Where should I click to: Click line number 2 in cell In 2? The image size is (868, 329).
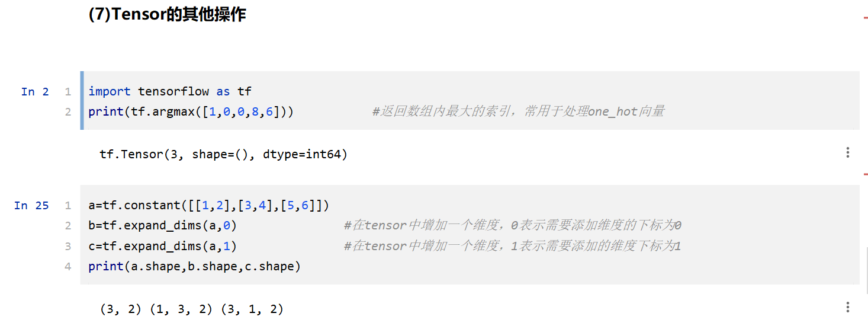coord(68,111)
